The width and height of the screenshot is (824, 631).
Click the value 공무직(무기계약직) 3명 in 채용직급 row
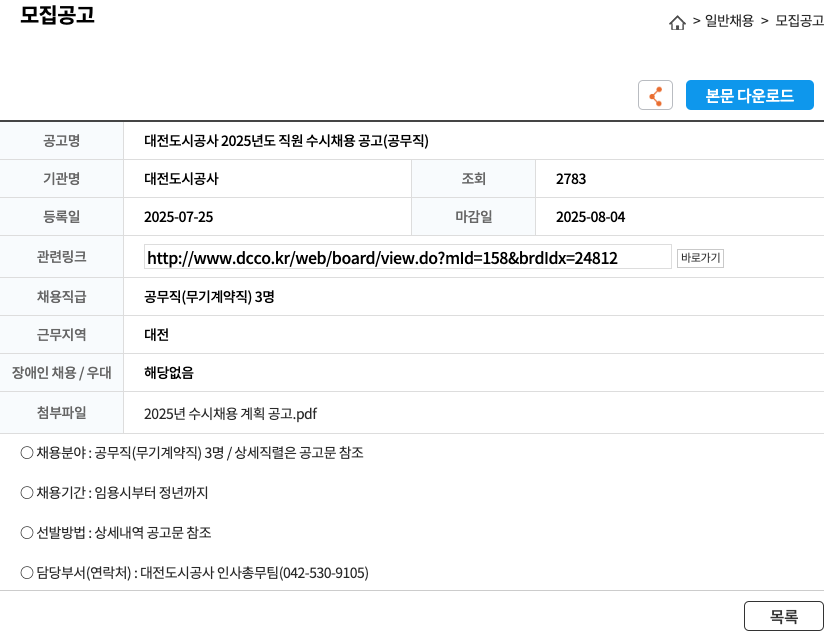[209, 297]
